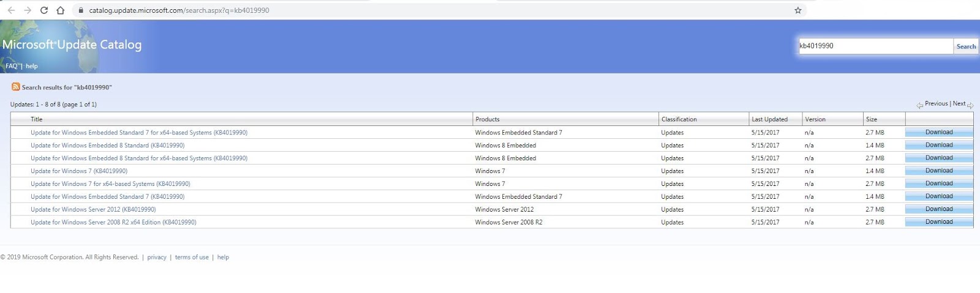The width and height of the screenshot is (980, 293).
Task: Open Windows 7 for x64-based Systems update
Action: 110,184
